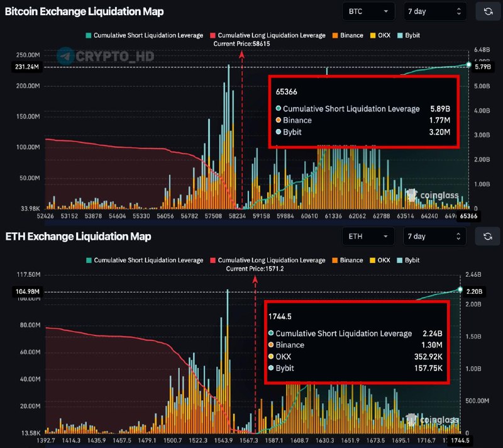Click the cumulative short endpoint marker on Bitcoin chart
The height and width of the screenshot is (448, 503).
pos(468,65)
